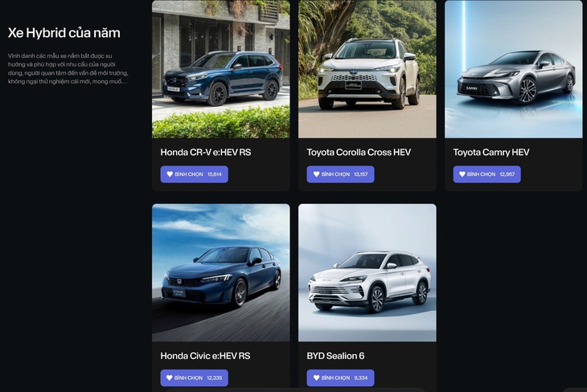Screen dimensions: 587x392
Task: Vote for Toyota Camry HEV with Bình chọn
Action: (486, 174)
